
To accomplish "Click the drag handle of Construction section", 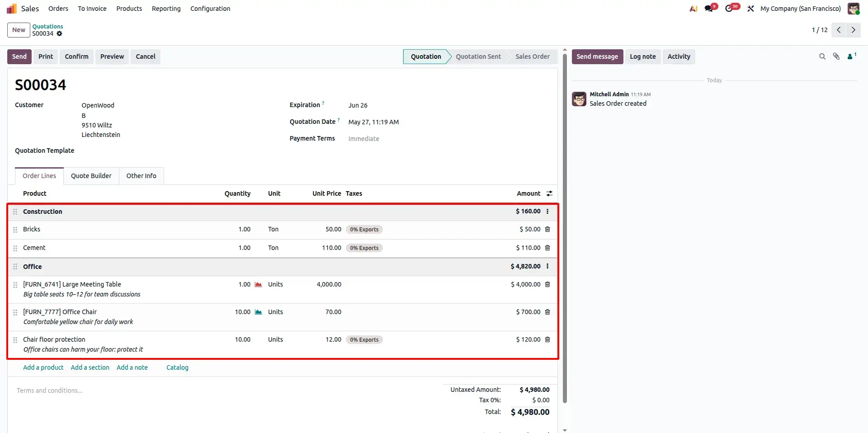I will pyautogui.click(x=15, y=212).
